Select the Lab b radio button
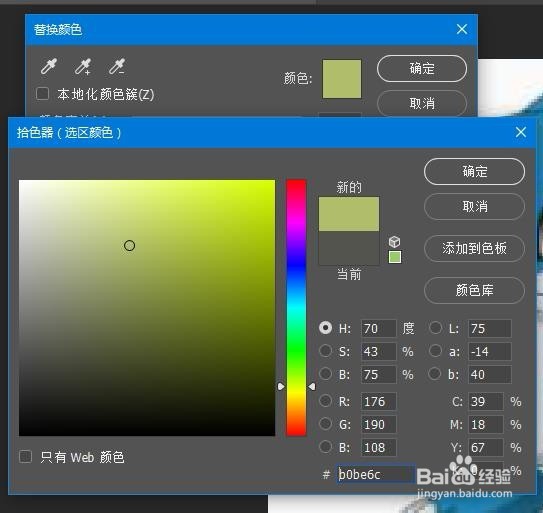This screenshot has height=513, width=543. point(435,373)
